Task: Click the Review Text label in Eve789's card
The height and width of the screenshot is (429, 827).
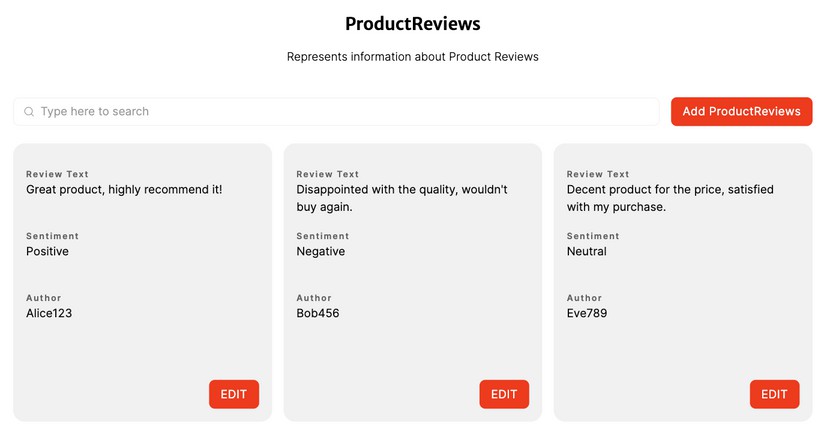Action: (598, 174)
